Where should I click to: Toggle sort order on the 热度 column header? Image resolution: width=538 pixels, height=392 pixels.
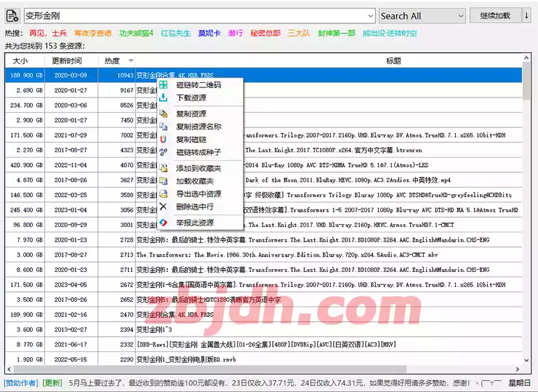point(114,59)
